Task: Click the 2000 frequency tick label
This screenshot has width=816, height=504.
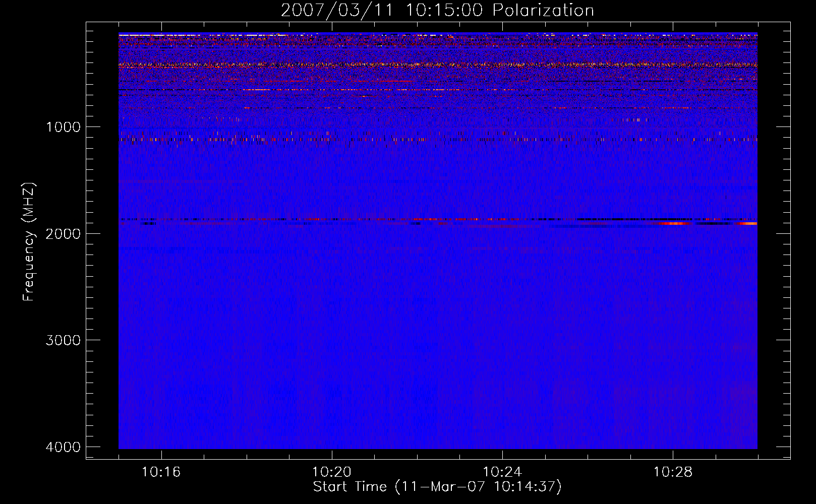Action: pos(63,233)
